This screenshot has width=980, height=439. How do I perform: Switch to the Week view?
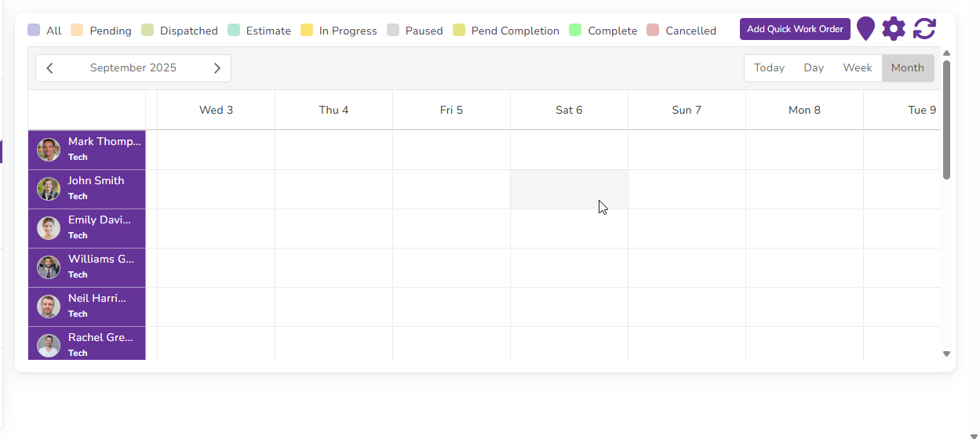(858, 68)
